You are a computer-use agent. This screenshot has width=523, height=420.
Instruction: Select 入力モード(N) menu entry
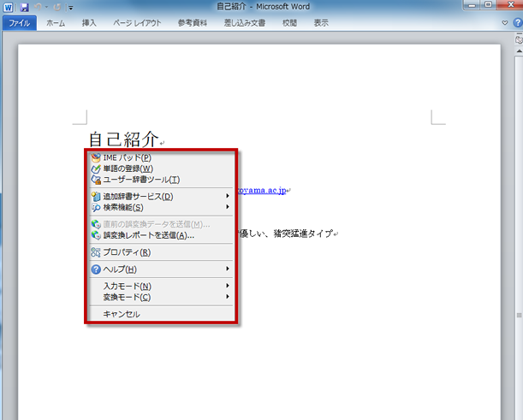pyautogui.click(x=161, y=286)
